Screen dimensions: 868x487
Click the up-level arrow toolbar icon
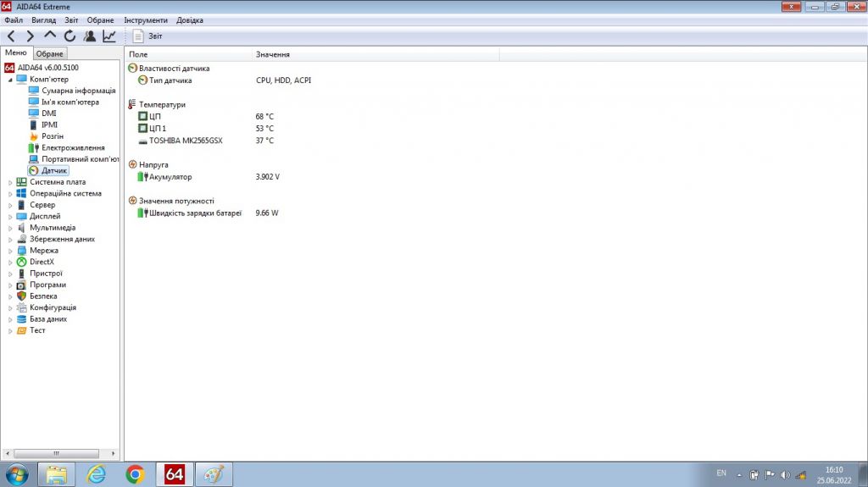50,35
